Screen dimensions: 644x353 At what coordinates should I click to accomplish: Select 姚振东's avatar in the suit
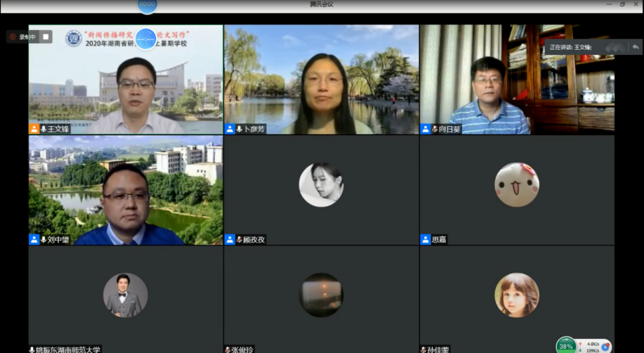(125, 295)
